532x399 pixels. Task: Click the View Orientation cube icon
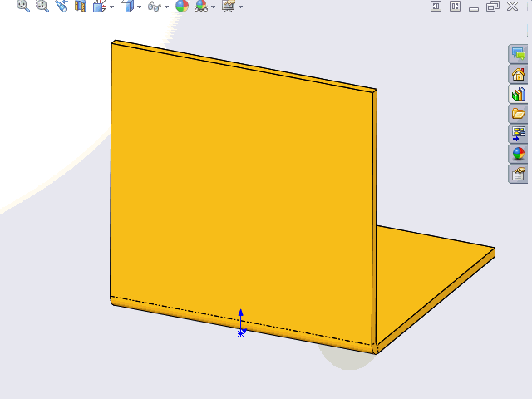point(100,6)
